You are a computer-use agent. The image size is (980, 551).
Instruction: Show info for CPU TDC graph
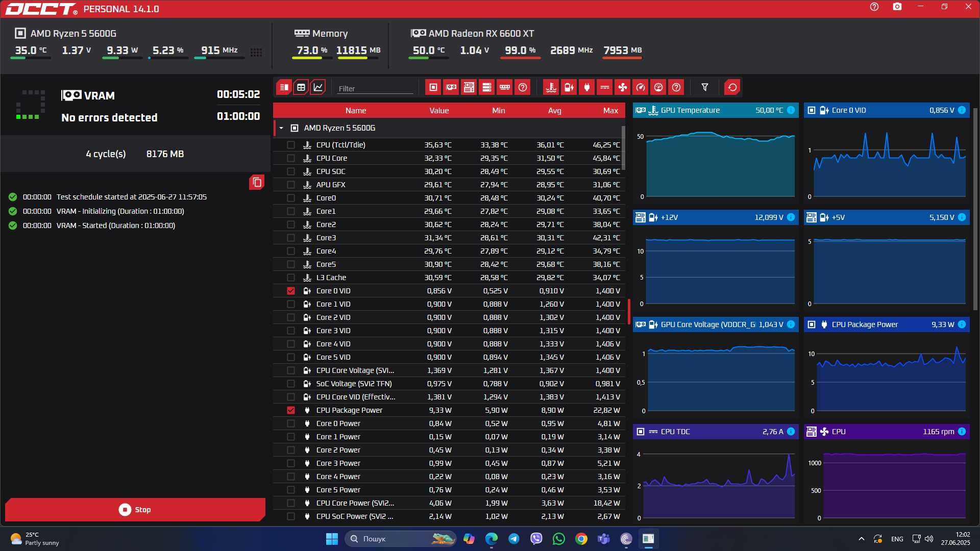[x=791, y=432]
